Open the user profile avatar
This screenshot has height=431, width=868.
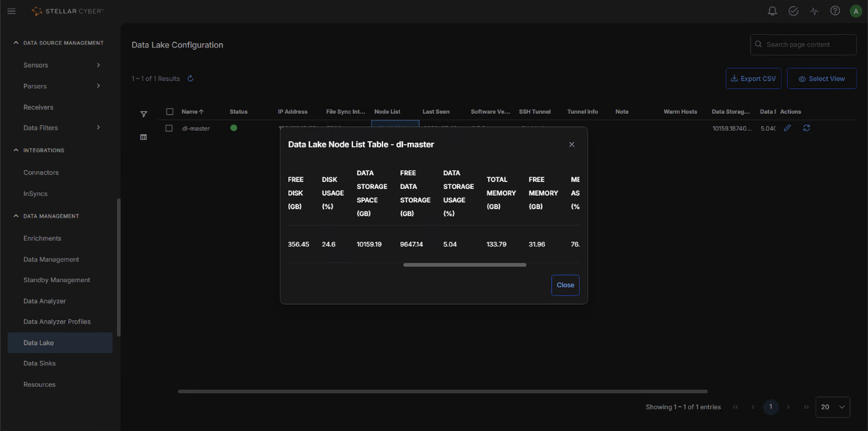point(856,11)
